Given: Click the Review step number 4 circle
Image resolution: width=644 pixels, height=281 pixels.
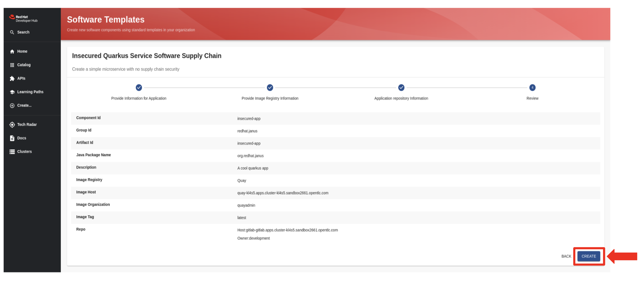Looking at the screenshot, I should pos(532,88).
